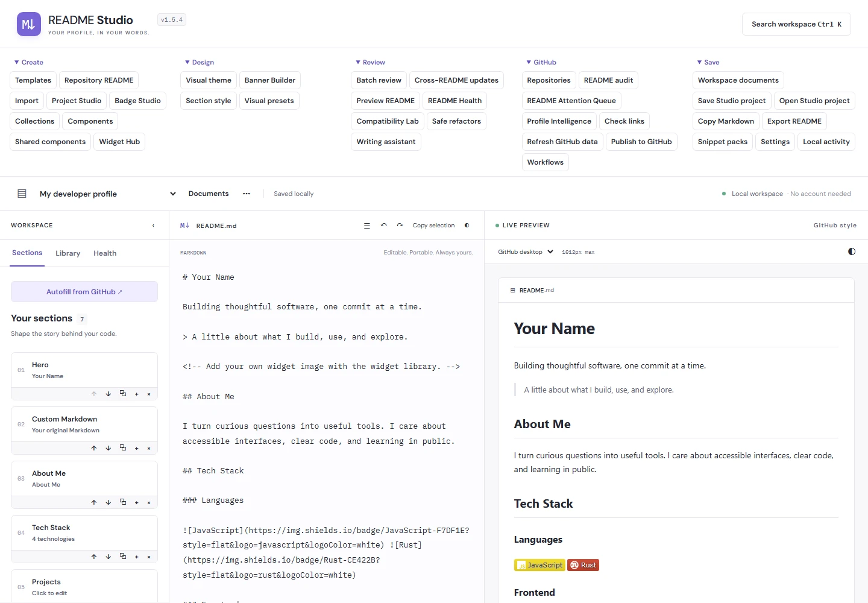Collapse the Design menu group
This screenshot has width=868, height=603.
click(x=200, y=62)
